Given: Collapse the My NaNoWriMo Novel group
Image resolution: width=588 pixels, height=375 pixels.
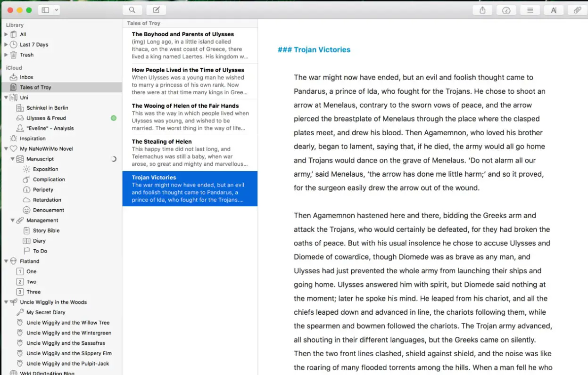Looking at the screenshot, I should coord(6,149).
